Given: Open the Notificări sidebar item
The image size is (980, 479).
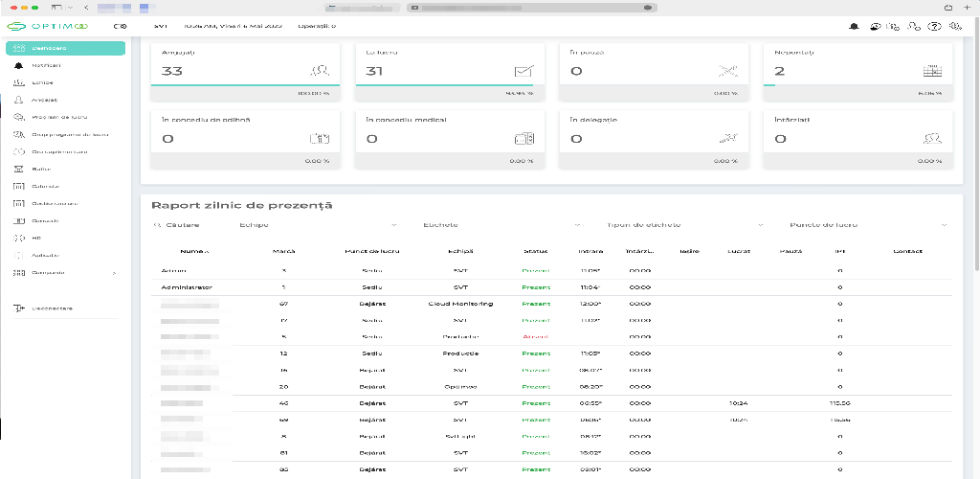Looking at the screenshot, I should (x=46, y=65).
